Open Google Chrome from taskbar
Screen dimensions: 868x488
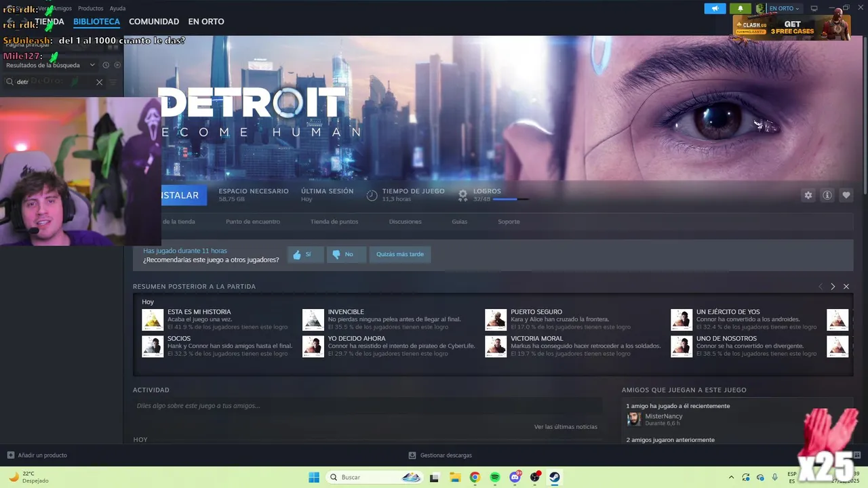point(475,477)
